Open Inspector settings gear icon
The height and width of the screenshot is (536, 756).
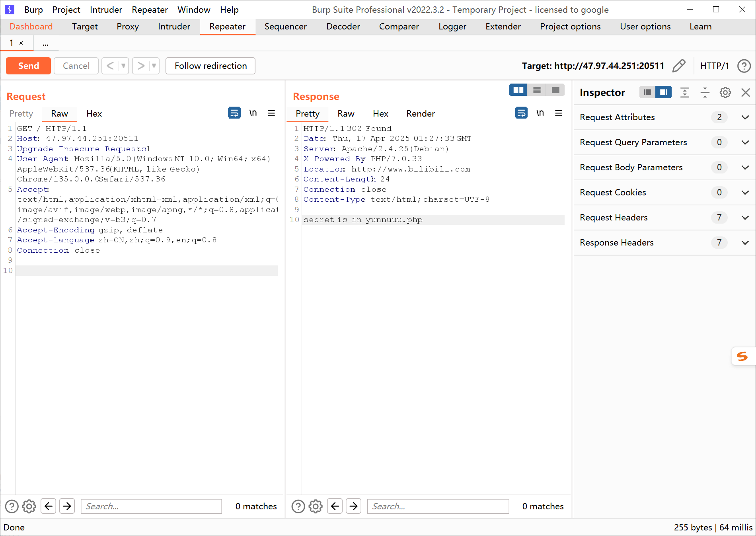tap(725, 93)
